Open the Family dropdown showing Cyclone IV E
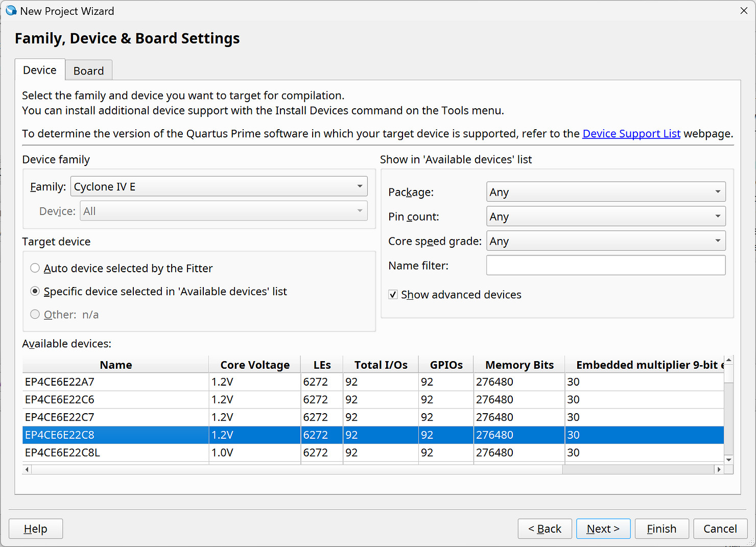The height and width of the screenshot is (547, 756). (219, 186)
